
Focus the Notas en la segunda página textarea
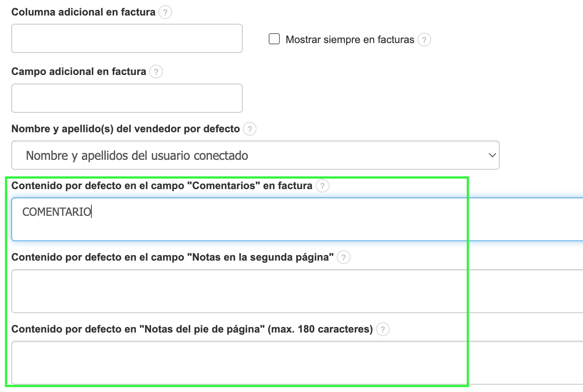[297, 291]
